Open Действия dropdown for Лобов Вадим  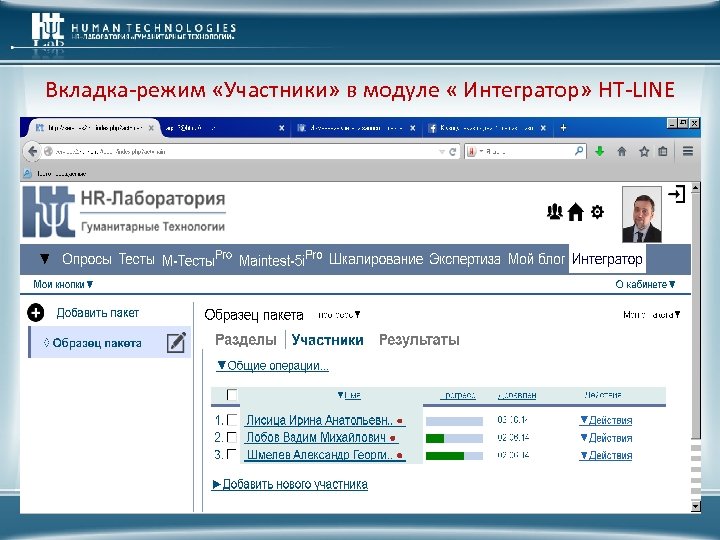click(x=606, y=438)
